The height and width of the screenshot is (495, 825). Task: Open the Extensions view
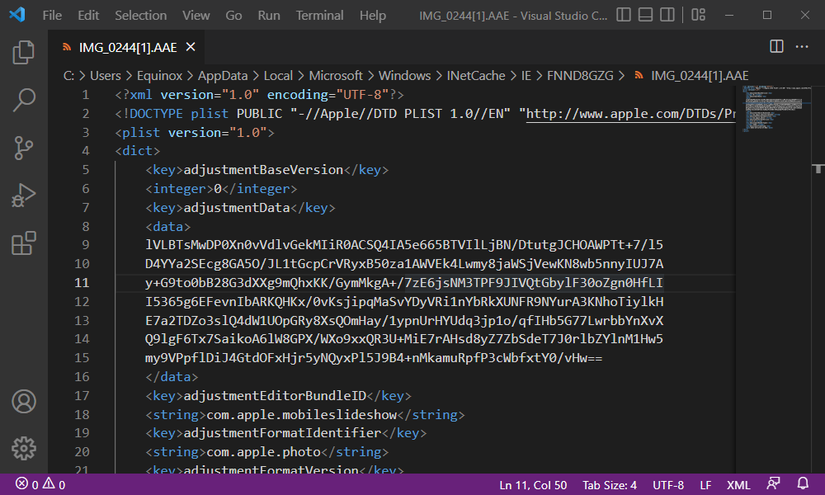click(x=23, y=243)
